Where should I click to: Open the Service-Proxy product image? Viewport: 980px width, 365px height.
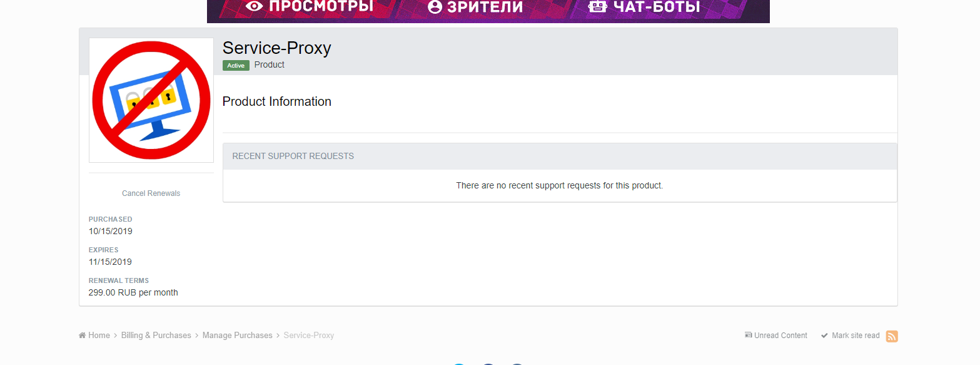[151, 100]
